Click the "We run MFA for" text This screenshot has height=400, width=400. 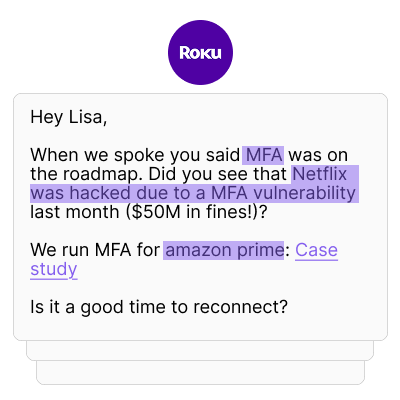pyautogui.click(x=95, y=250)
